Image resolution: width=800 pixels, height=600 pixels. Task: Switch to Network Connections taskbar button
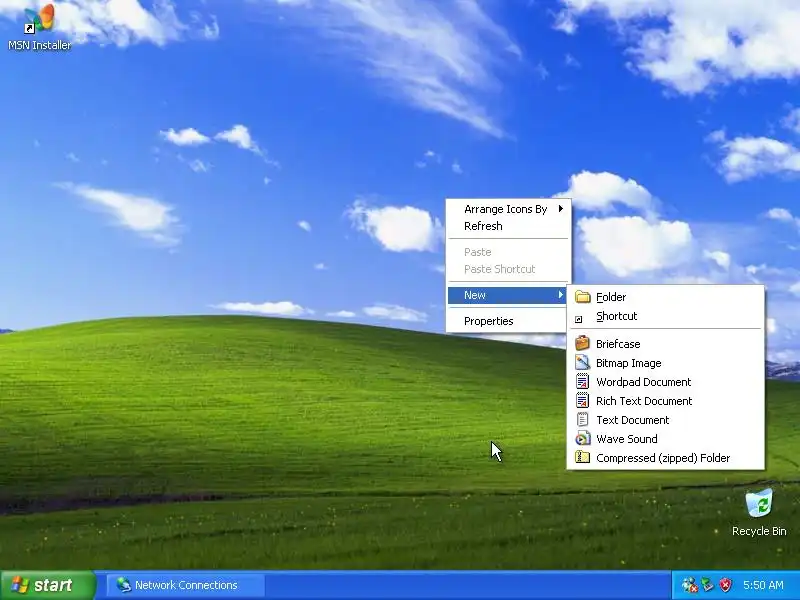point(186,585)
